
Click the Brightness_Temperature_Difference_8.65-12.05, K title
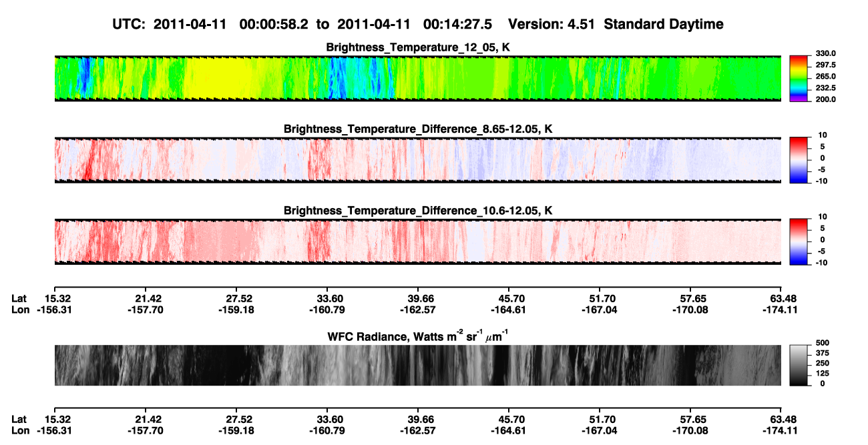point(418,129)
